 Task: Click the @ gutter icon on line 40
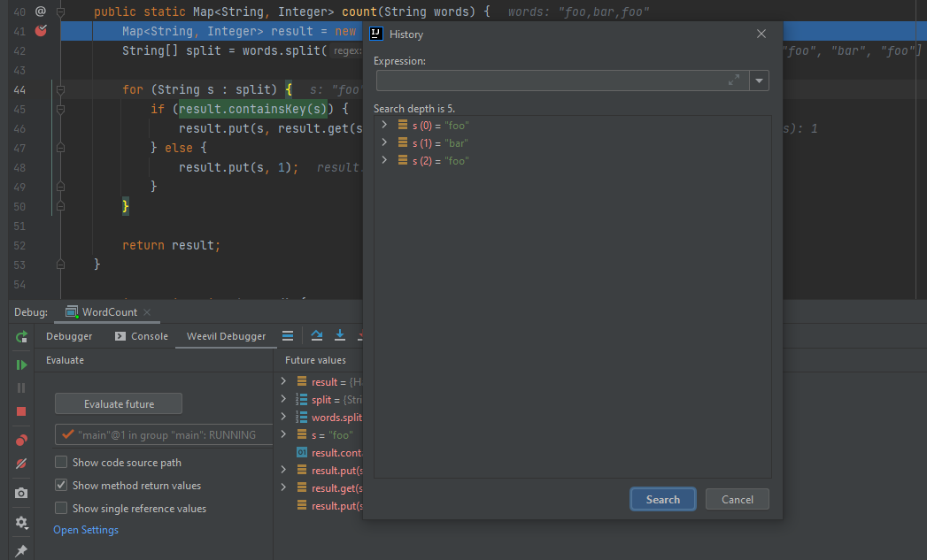click(x=40, y=12)
